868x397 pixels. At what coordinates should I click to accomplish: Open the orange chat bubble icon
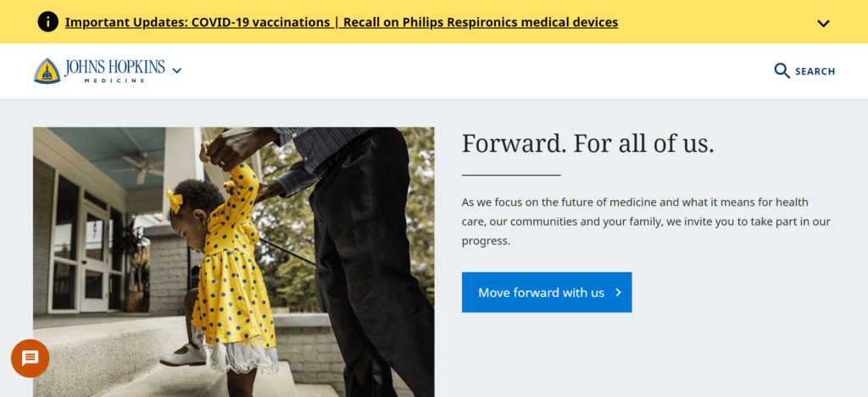(x=30, y=358)
